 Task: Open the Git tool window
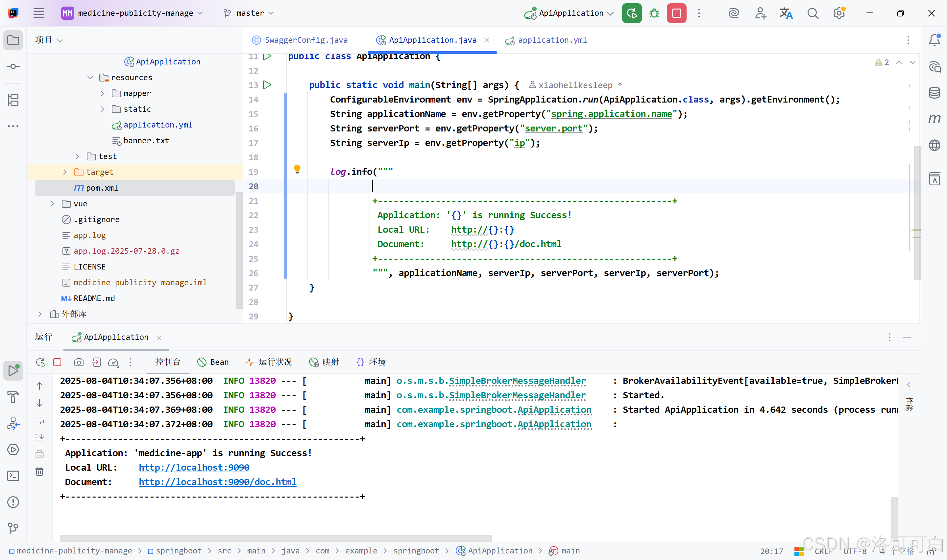13,528
